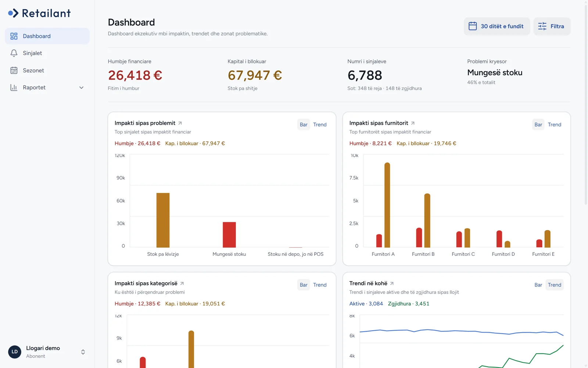Click the 6,788 Numri i sinjaleve value

(x=365, y=75)
